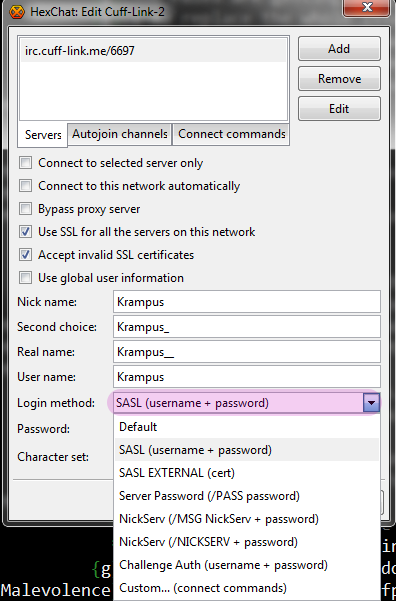
Task: Check Bypass proxy server
Action: (x=26, y=209)
